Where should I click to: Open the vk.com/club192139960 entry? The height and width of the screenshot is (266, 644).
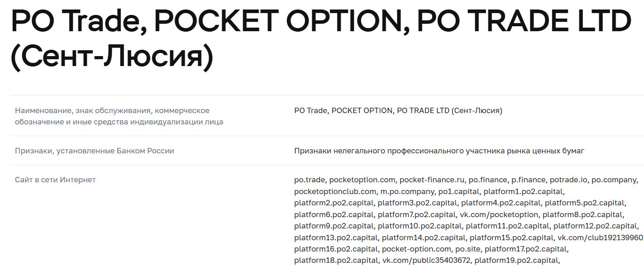coord(600,237)
